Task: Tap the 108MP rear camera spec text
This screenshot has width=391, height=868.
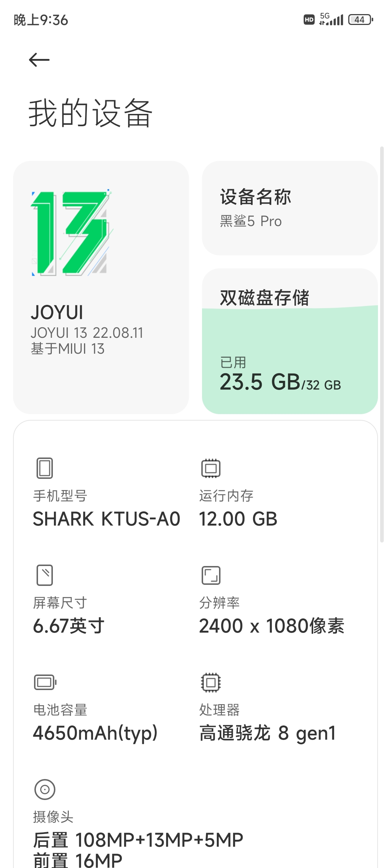Action: tap(138, 840)
